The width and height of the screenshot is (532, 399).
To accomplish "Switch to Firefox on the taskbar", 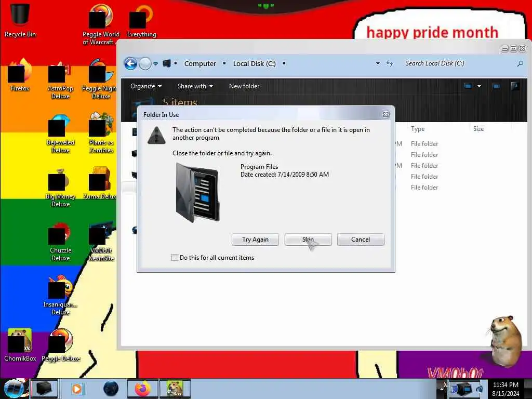I will click(143, 389).
